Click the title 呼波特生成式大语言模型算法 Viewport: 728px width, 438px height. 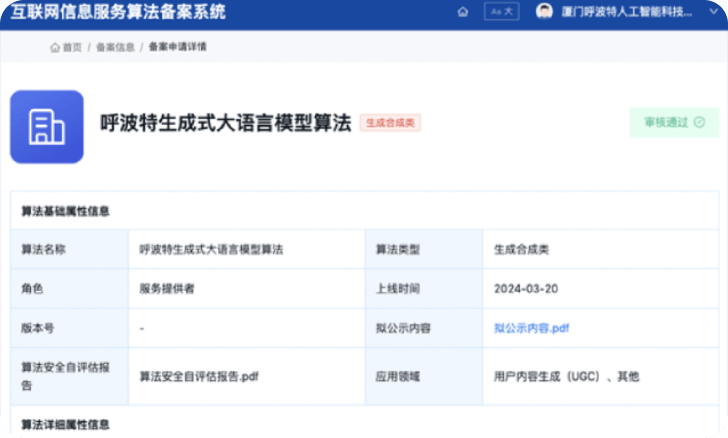(x=226, y=123)
